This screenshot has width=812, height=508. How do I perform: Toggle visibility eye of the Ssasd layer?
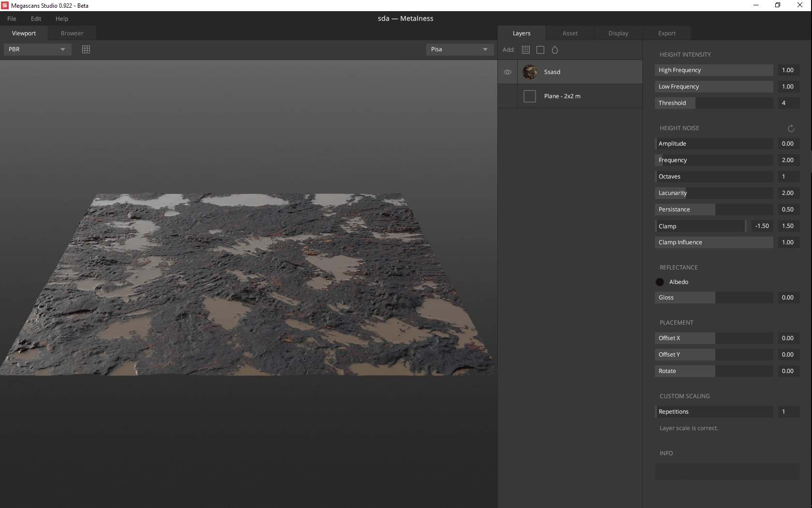point(507,72)
